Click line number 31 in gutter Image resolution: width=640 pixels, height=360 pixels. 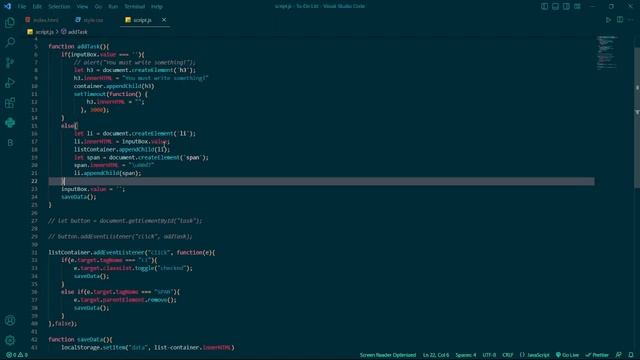pyautogui.click(x=34, y=253)
